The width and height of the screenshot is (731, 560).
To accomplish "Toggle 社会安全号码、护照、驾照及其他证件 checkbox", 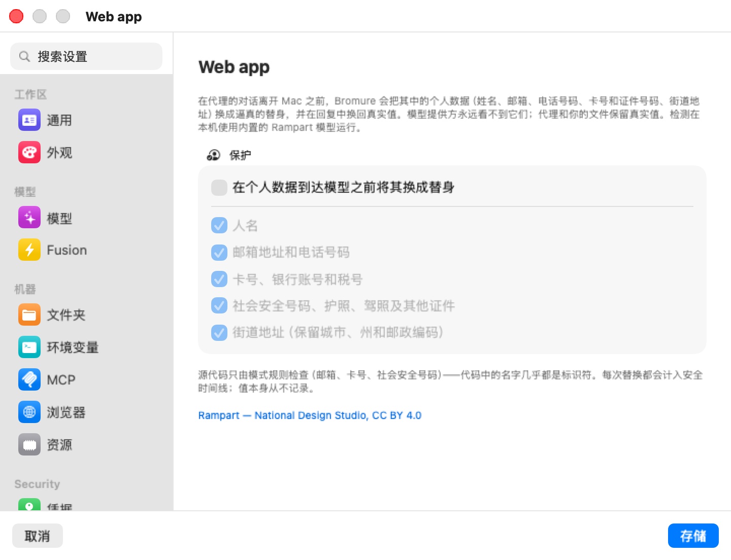I will (219, 306).
